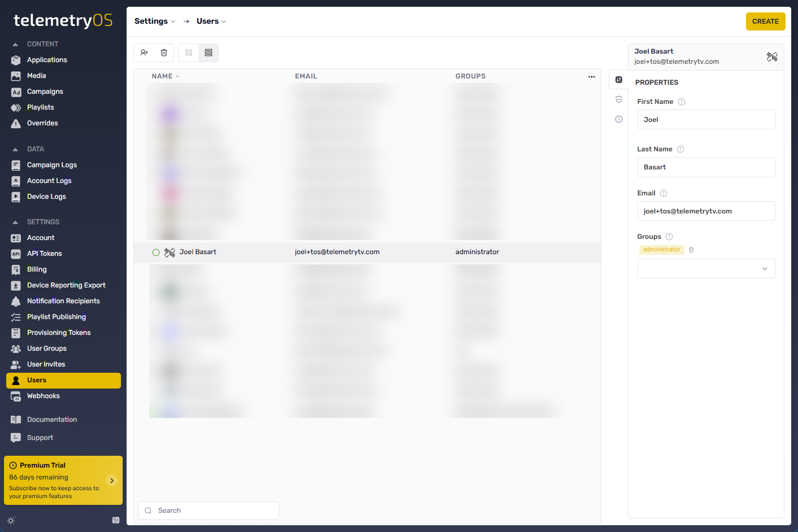The image size is (798, 532).
Task: Expand the Premium Trial arrow
Action: [x=112, y=481]
